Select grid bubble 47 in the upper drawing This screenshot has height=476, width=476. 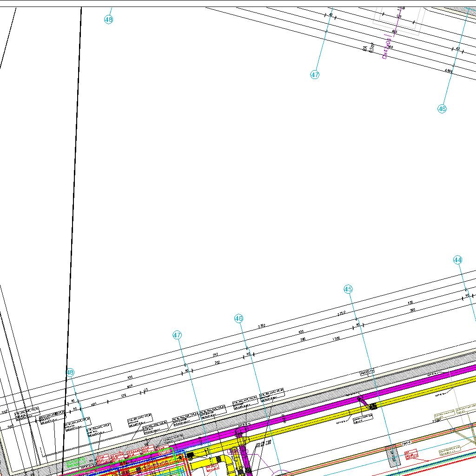coord(315,74)
